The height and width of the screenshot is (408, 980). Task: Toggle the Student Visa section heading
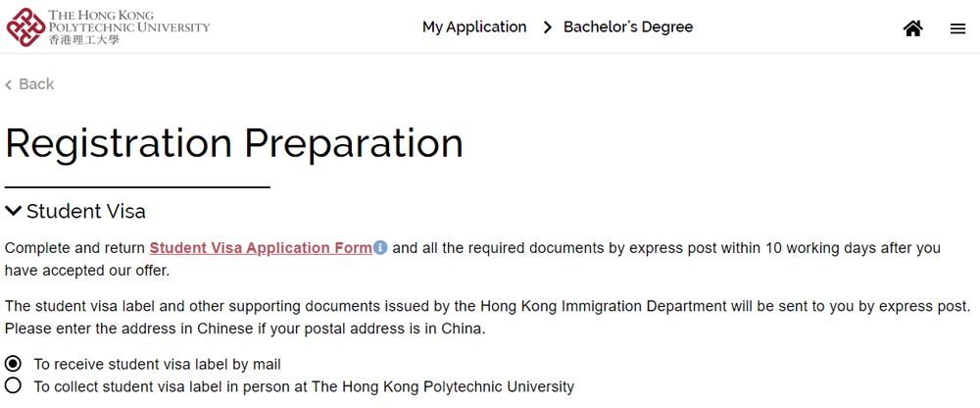pos(85,212)
